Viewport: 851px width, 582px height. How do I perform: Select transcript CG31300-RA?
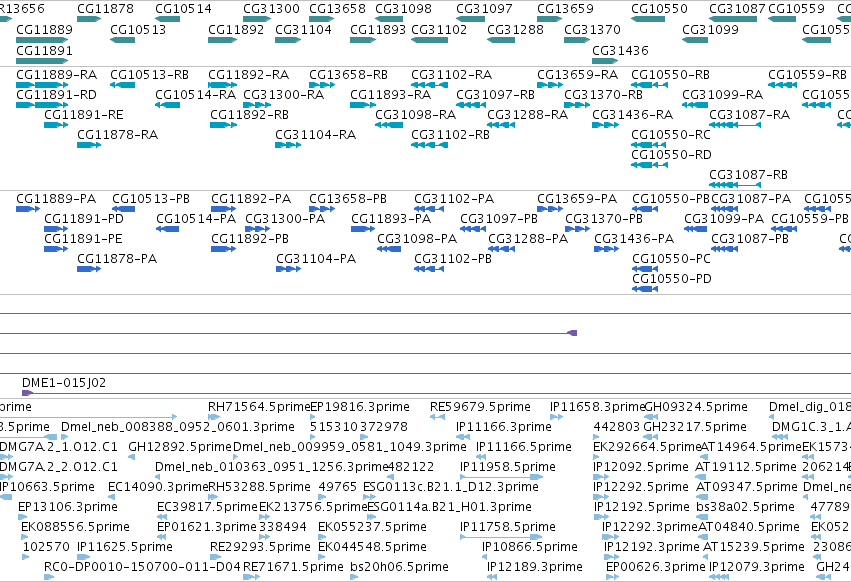coord(257,105)
